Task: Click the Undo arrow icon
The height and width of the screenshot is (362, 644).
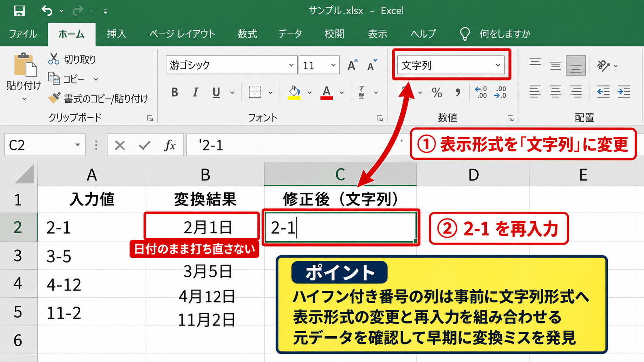Action: (x=47, y=11)
